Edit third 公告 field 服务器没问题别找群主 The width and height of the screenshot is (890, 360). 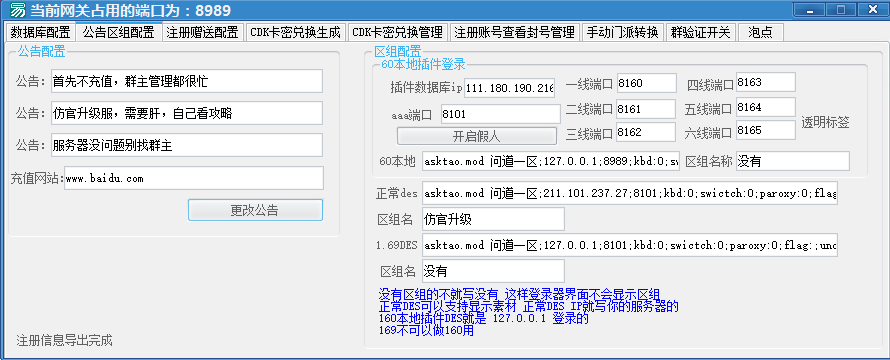pyautogui.click(x=186, y=145)
